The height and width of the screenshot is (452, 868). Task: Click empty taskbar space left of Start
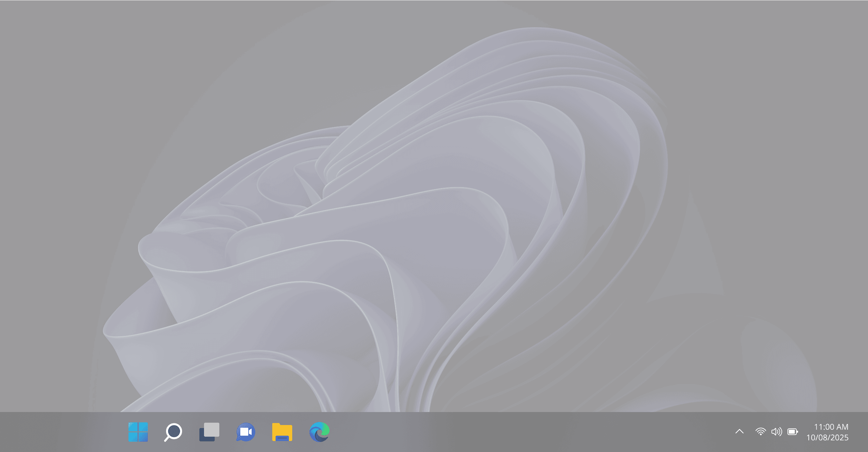point(61,432)
